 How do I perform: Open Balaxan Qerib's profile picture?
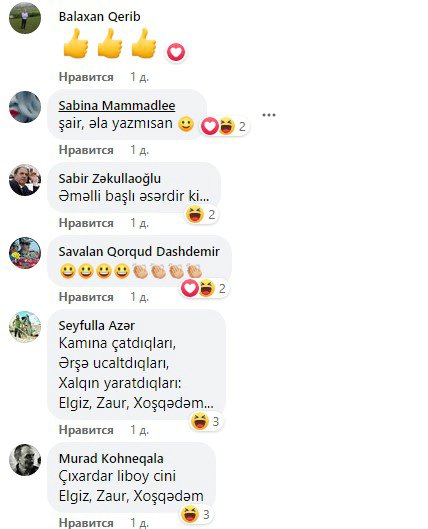[x=25, y=18]
